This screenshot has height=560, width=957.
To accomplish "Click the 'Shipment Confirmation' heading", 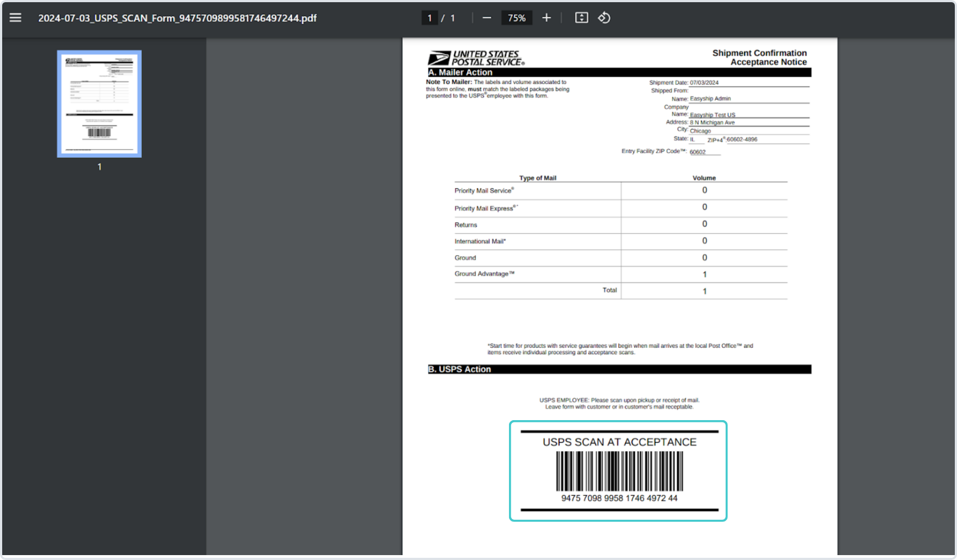I will pyautogui.click(x=759, y=53).
